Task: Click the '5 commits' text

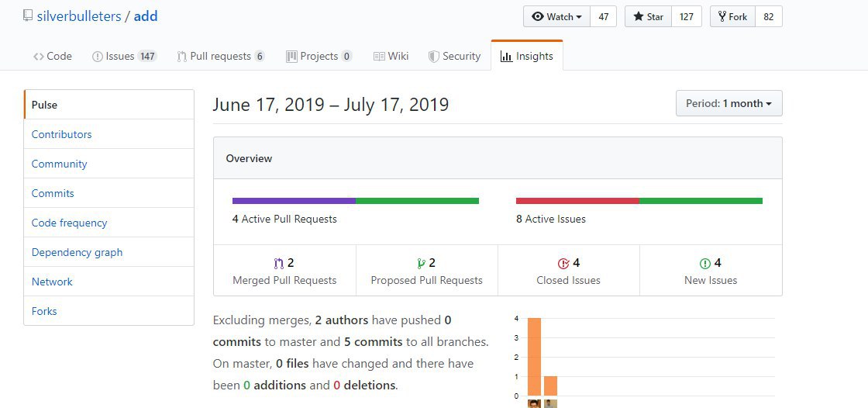Action: [x=373, y=342]
